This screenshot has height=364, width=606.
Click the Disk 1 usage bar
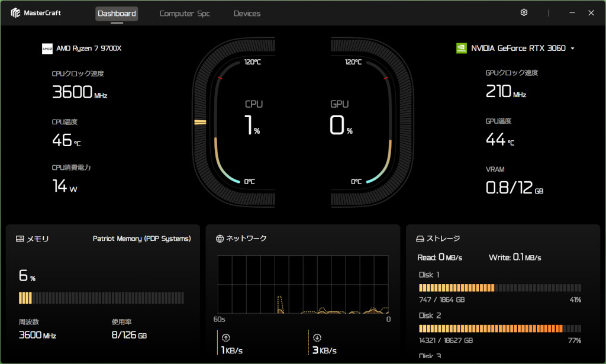click(499, 288)
